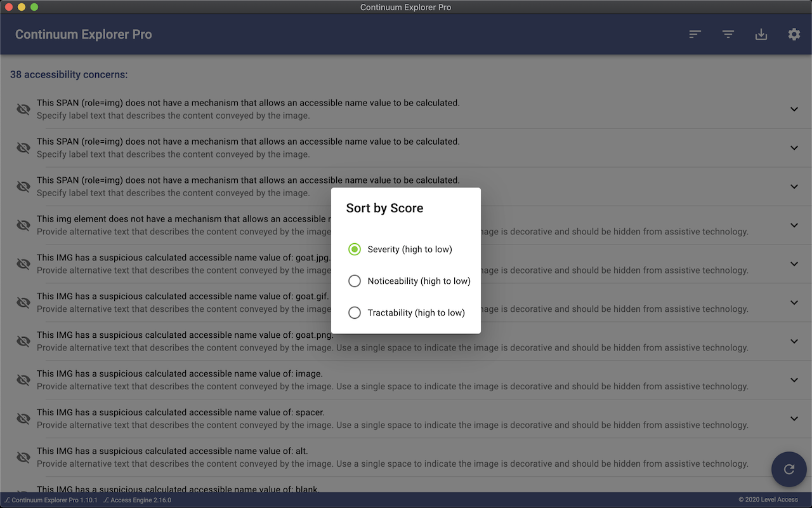Click the '38 accessibility concerns:' heading
Screen dimensions: 812x508
coord(69,75)
